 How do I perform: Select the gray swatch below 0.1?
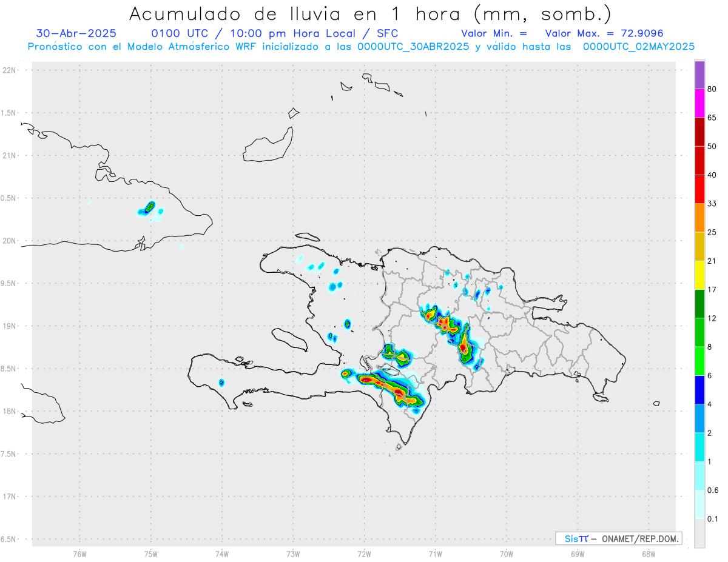click(699, 534)
